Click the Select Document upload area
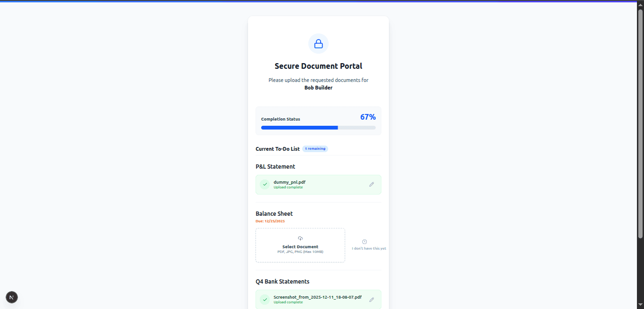 click(300, 245)
